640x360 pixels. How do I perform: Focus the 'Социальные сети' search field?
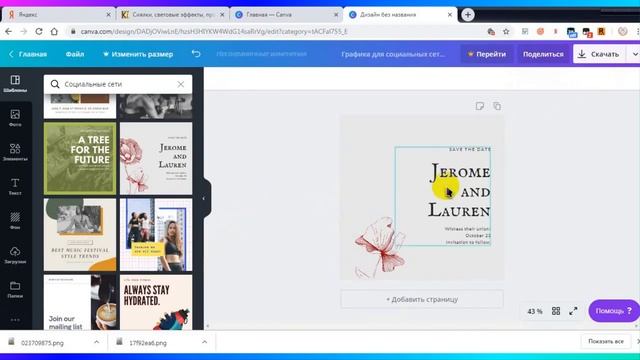(118, 84)
